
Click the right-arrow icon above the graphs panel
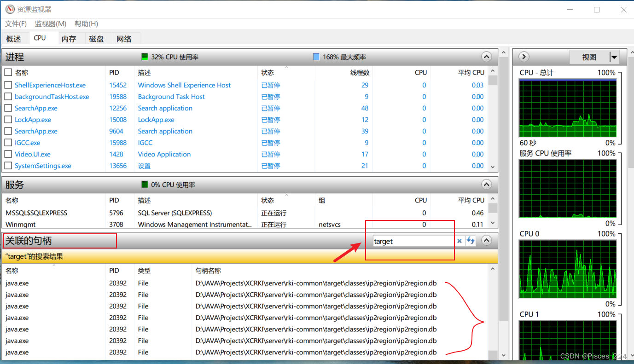pyautogui.click(x=523, y=57)
